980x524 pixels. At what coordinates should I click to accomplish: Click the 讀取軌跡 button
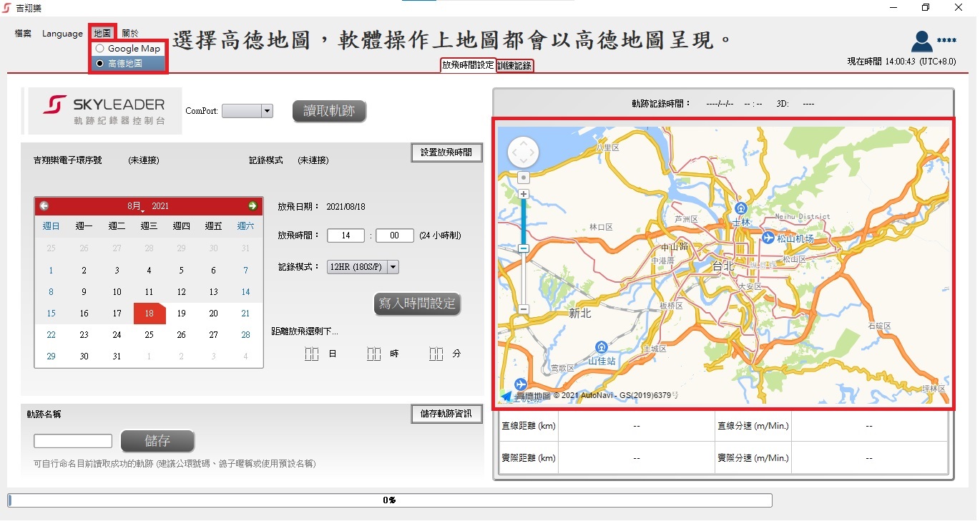click(x=329, y=111)
